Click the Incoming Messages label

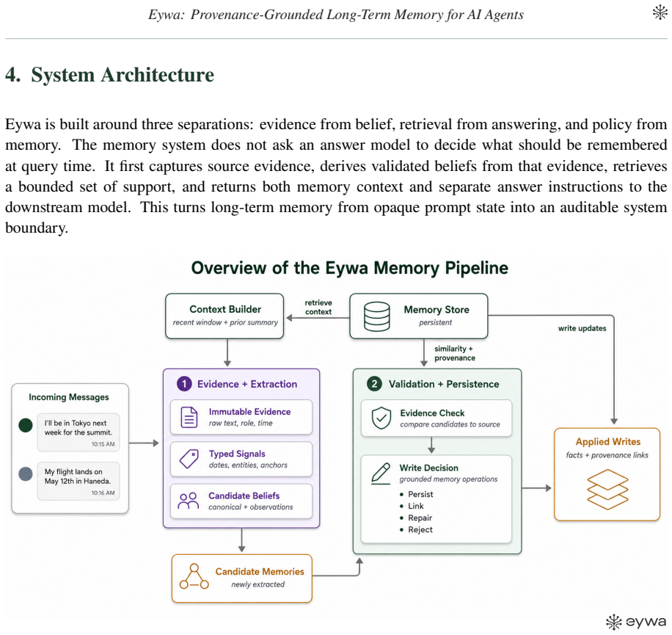point(69,397)
